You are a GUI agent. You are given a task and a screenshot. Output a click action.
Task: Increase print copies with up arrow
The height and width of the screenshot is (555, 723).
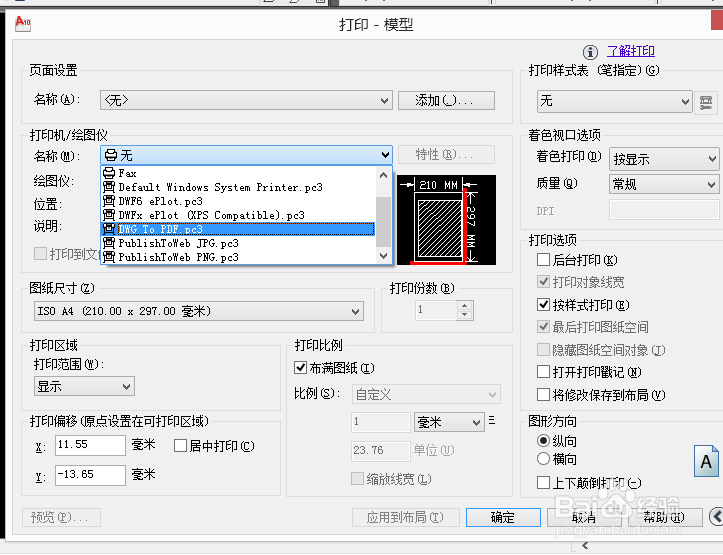click(465, 306)
